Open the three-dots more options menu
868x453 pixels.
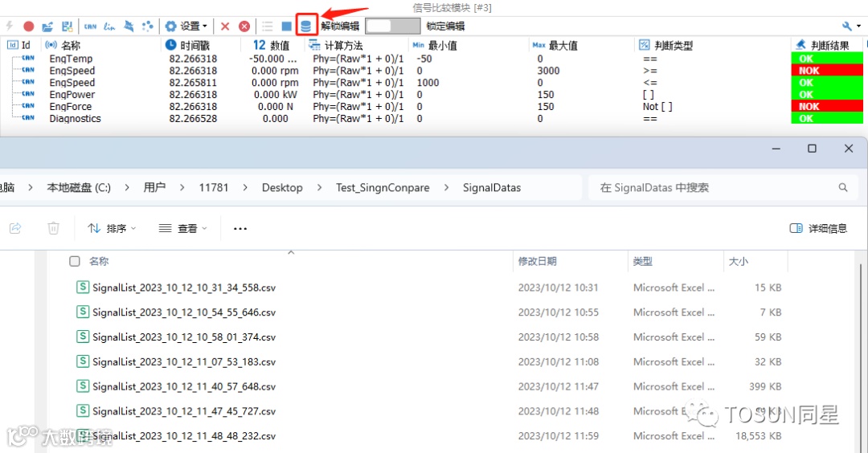pyautogui.click(x=240, y=228)
